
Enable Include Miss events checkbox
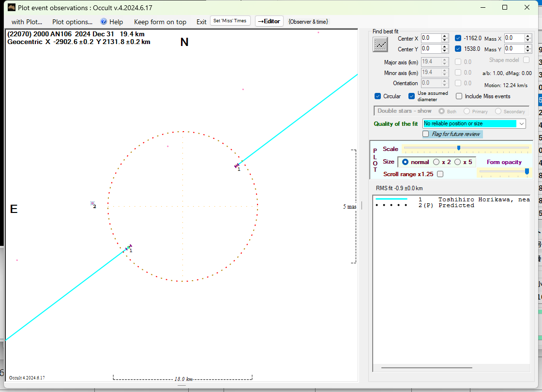coord(459,96)
